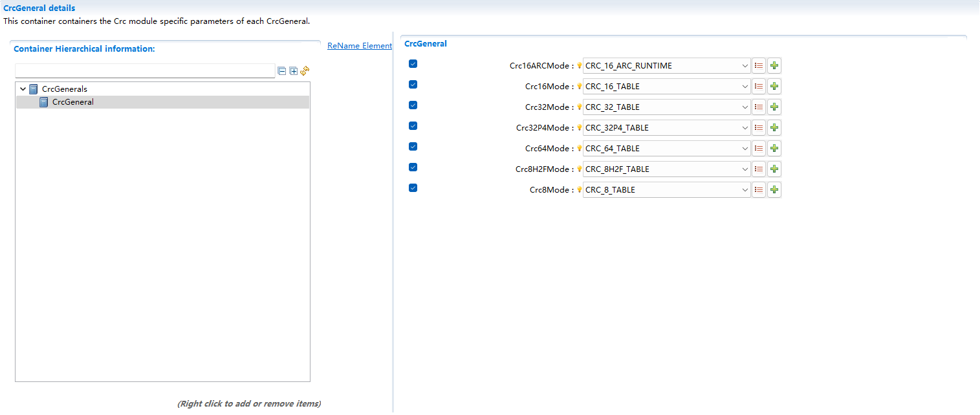The image size is (980, 415).
Task: Collapse the CrcGenerals tree node
Action: (x=23, y=89)
